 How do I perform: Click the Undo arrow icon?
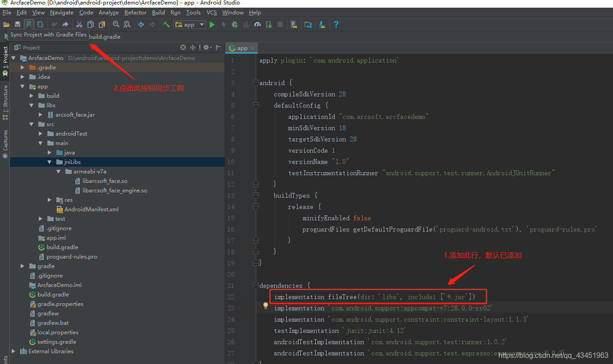pyautogui.click(x=54, y=24)
